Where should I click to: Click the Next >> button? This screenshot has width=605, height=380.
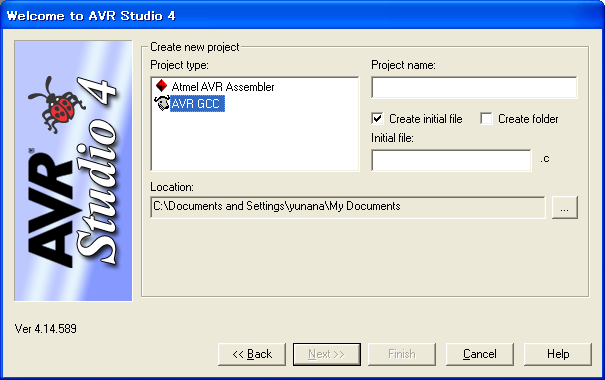[327, 354]
